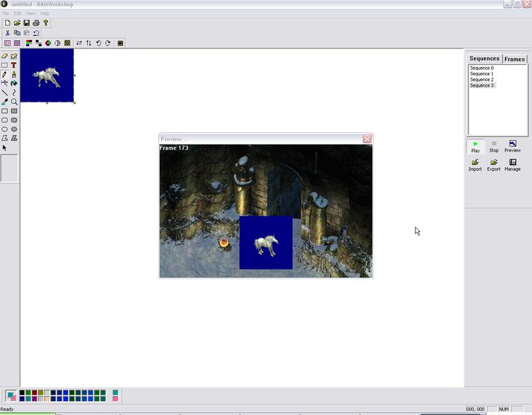
Task: Pick the purple palette swatch
Action: click(x=35, y=398)
